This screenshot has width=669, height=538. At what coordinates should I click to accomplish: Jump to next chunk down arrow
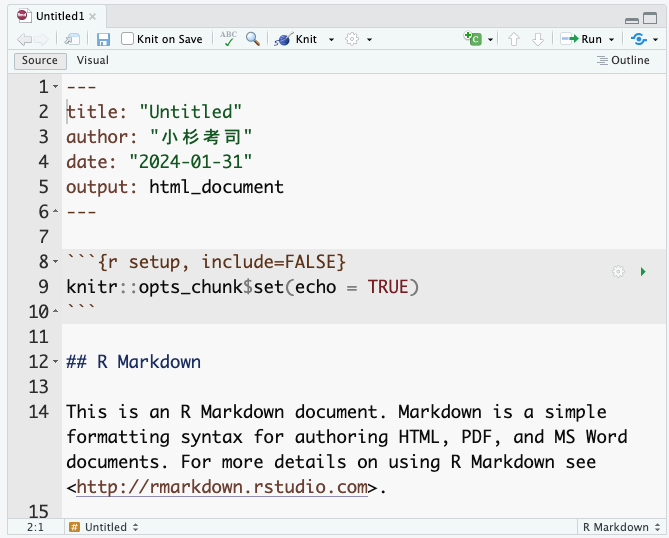[x=538, y=39]
